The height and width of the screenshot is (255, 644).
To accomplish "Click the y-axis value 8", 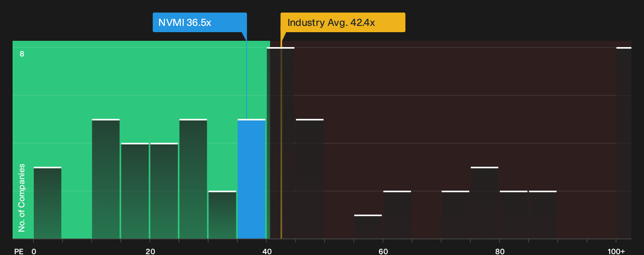I will (x=22, y=54).
